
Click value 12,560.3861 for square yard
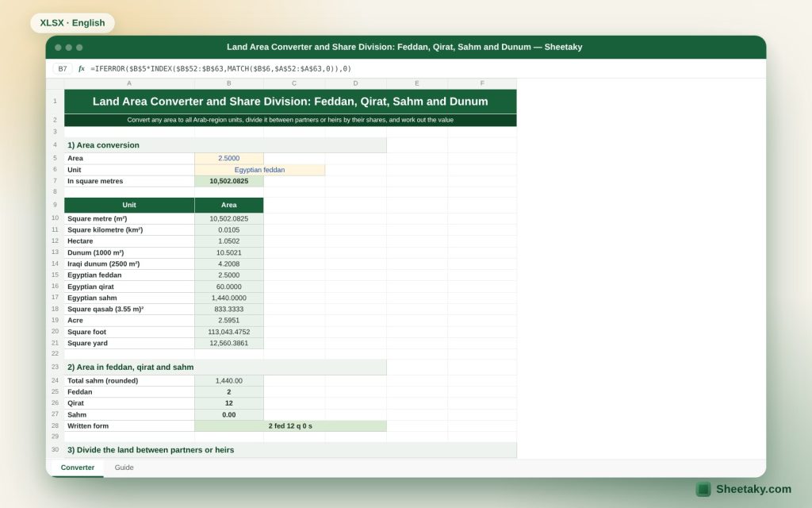click(229, 343)
